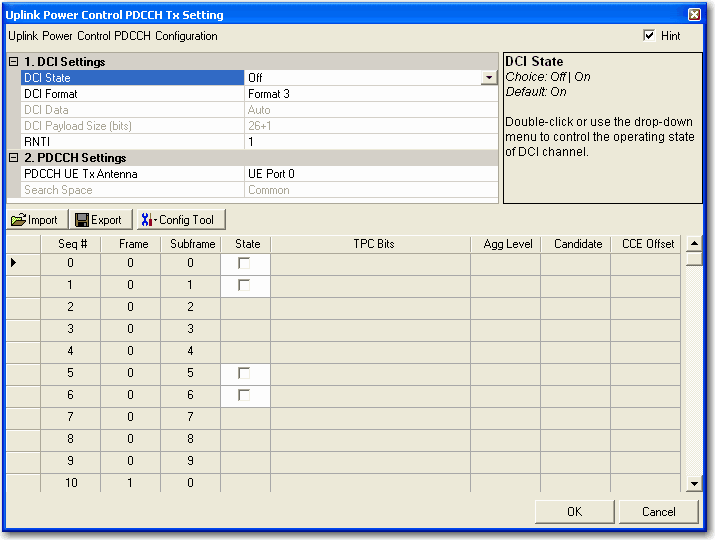Click the Import folder icon button
This screenshot has width=715, height=540.
point(36,220)
